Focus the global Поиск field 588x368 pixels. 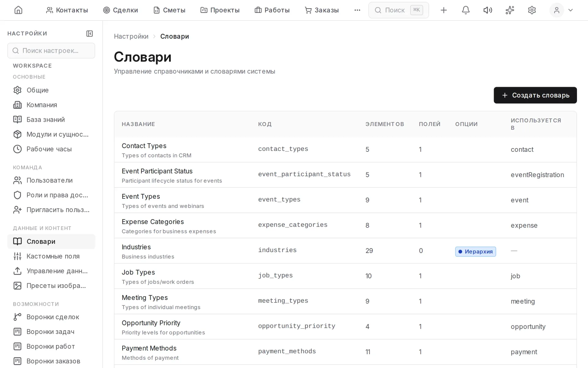398,10
